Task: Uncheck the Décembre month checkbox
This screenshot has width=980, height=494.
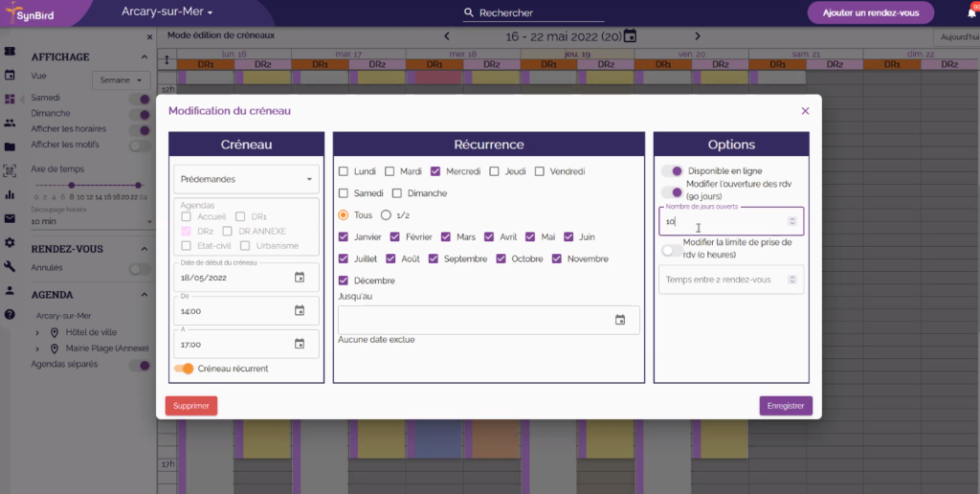Action: click(x=344, y=281)
